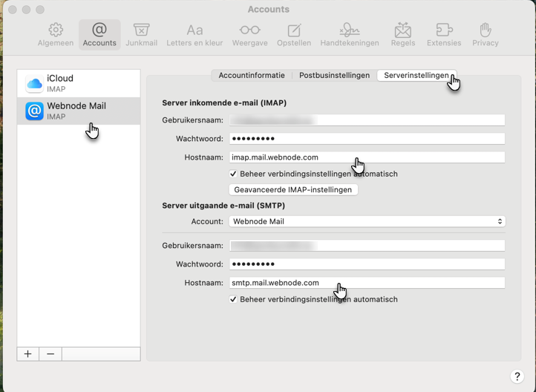
Task: Click the Server inkomende e-mail (IMAP) heading
Action: 224,103
